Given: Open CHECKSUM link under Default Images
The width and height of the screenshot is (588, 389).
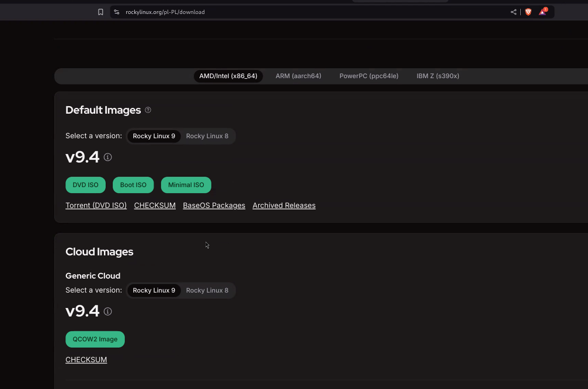Looking at the screenshot, I should coord(155,205).
